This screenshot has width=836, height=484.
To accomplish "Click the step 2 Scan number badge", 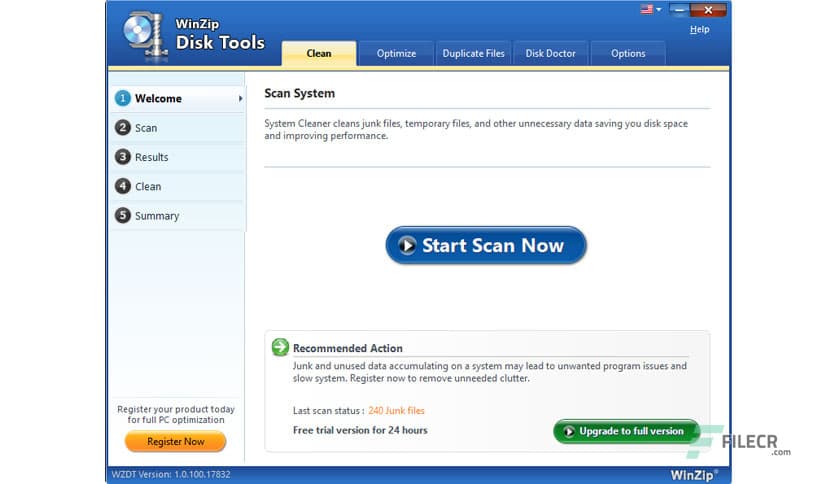I will click(123, 127).
